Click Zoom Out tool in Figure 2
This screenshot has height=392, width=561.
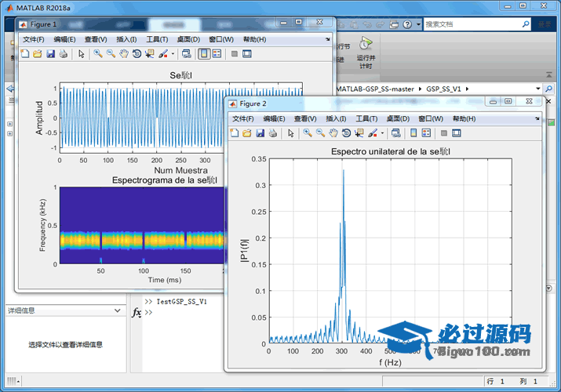(x=320, y=133)
